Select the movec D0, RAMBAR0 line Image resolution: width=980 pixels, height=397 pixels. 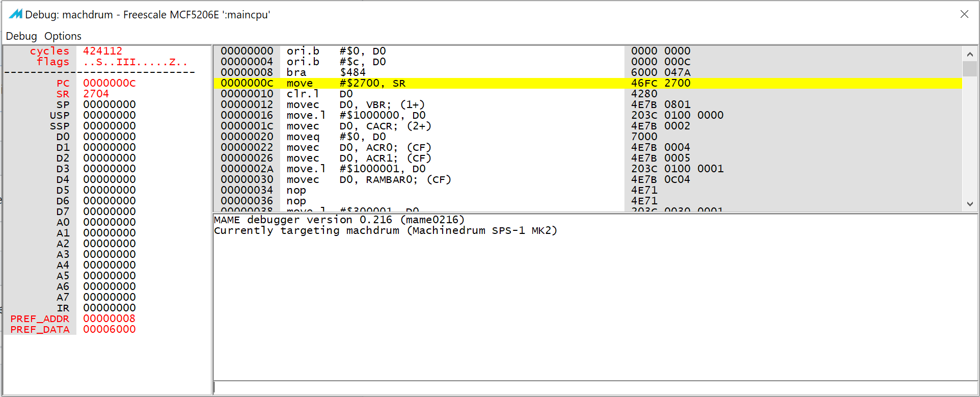588,179
